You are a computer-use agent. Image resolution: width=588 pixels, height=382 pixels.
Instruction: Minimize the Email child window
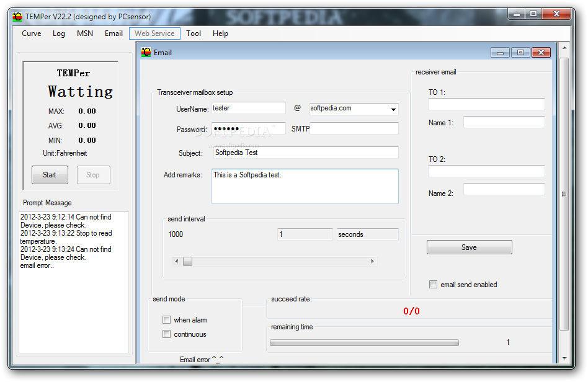tap(501, 53)
